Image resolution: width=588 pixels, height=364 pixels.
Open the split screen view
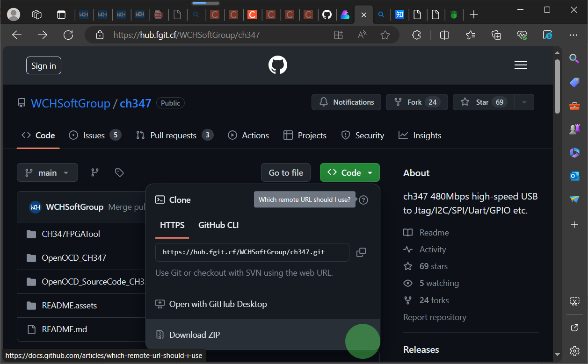(444, 35)
